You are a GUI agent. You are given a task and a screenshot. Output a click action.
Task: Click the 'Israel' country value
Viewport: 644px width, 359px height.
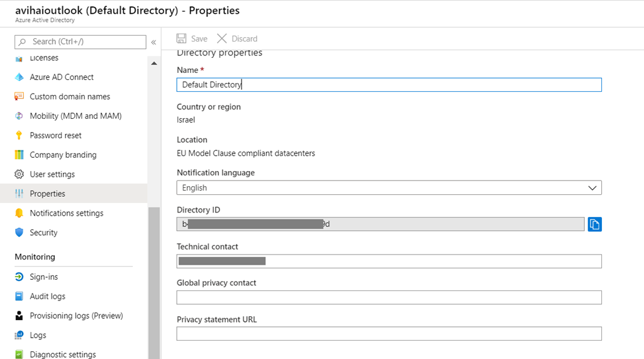coord(186,120)
